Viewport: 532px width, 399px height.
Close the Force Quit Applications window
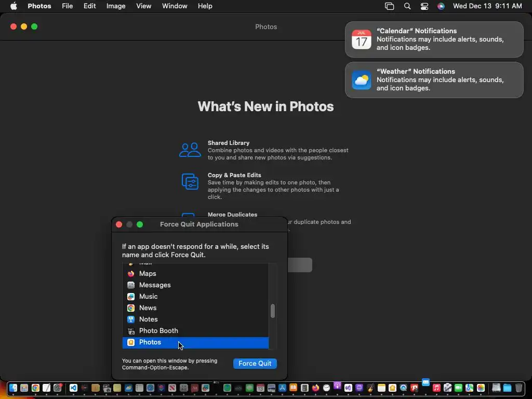(119, 224)
